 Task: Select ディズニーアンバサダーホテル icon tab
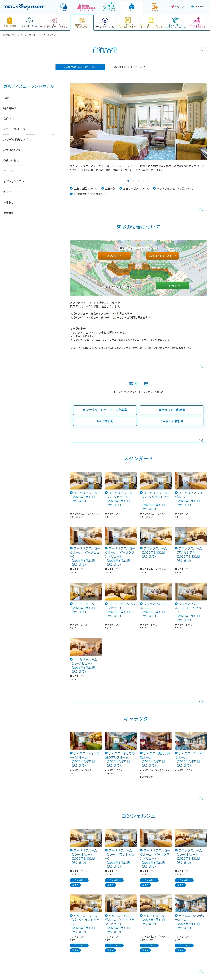pos(105,22)
